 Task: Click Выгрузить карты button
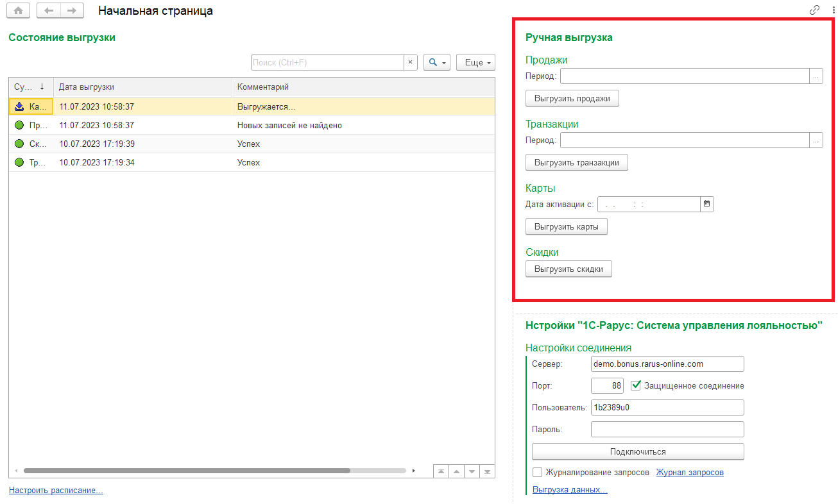pos(566,226)
